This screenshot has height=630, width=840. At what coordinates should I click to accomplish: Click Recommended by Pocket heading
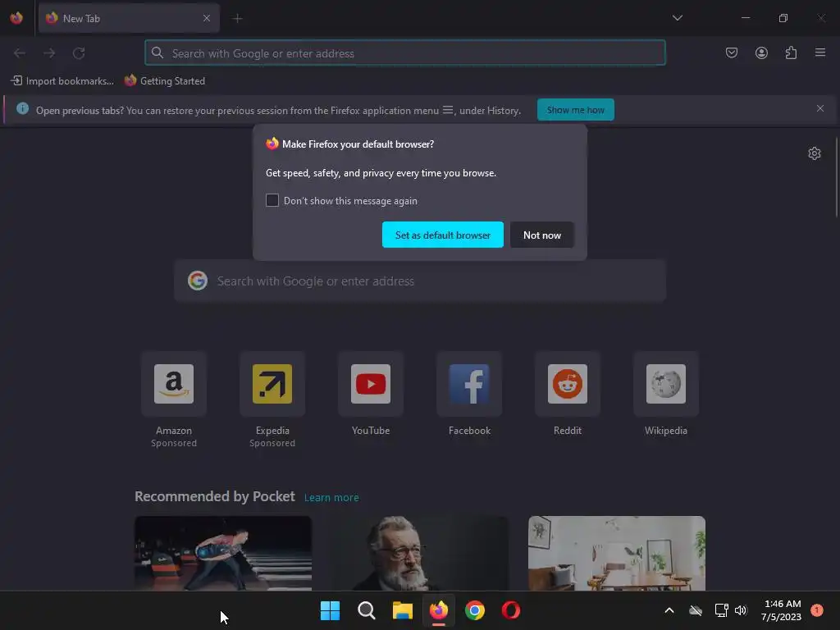click(215, 496)
